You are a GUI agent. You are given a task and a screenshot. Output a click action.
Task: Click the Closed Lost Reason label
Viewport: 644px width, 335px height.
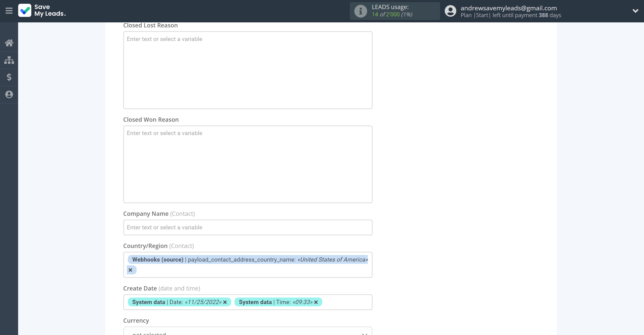tap(150, 25)
